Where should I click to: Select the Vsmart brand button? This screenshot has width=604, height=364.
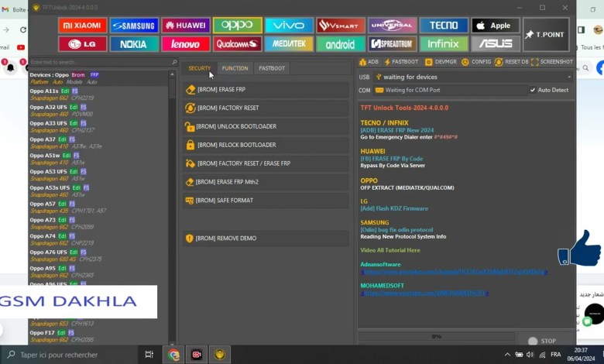pyautogui.click(x=341, y=26)
